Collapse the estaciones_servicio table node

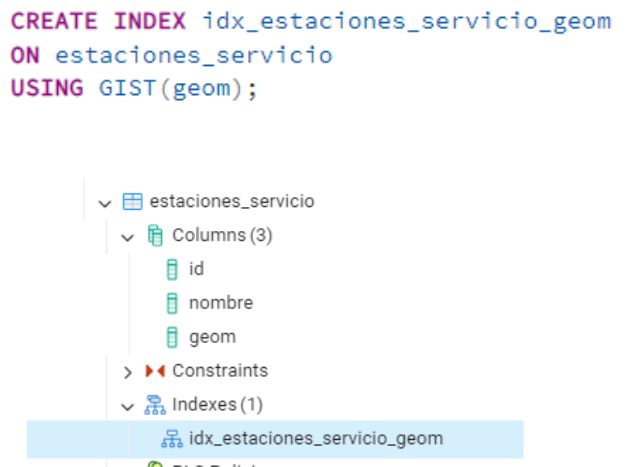click(106, 202)
